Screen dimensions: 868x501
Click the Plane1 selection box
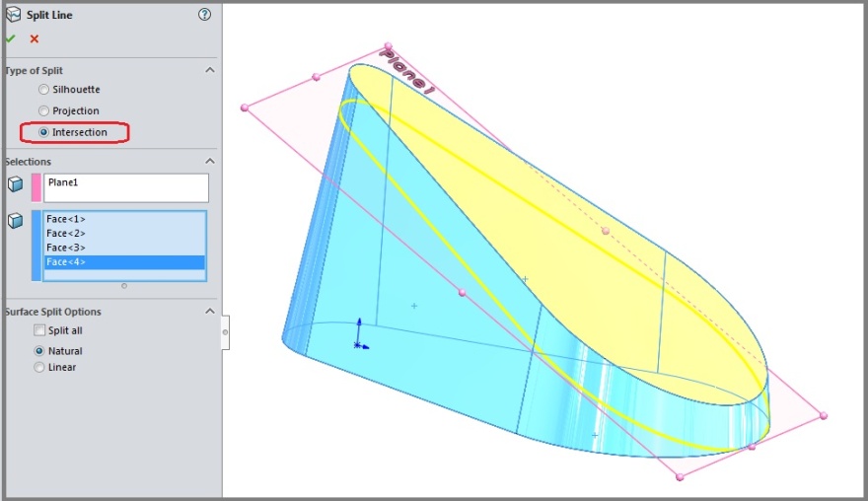coord(126,187)
